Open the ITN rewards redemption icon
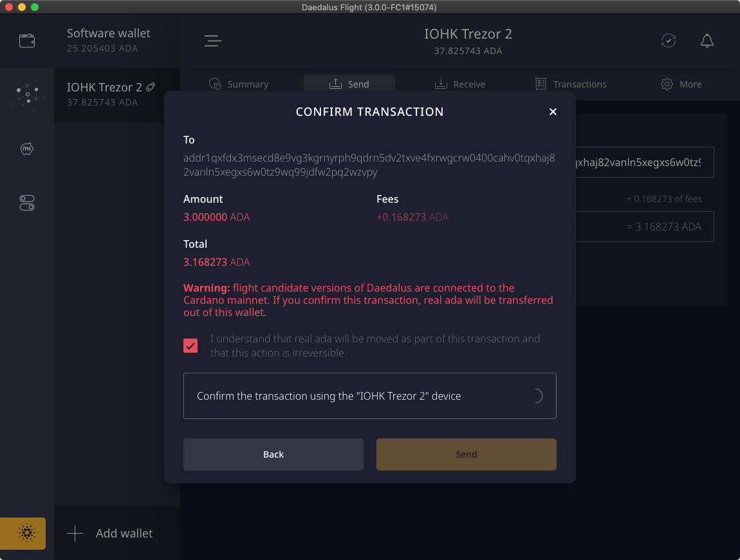Viewport: 740px width, 560px height. click(27, 149)
